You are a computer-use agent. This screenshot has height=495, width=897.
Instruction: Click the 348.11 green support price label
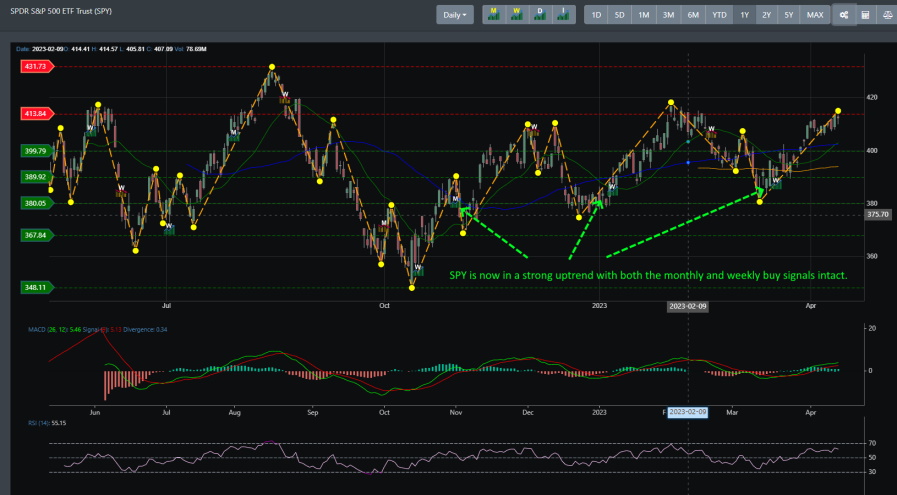(x=37, y=287)
